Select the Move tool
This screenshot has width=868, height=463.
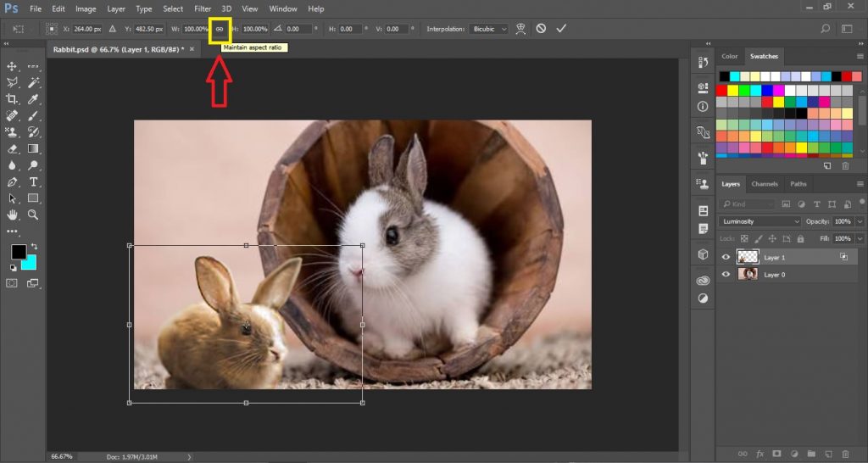point(12,66)
